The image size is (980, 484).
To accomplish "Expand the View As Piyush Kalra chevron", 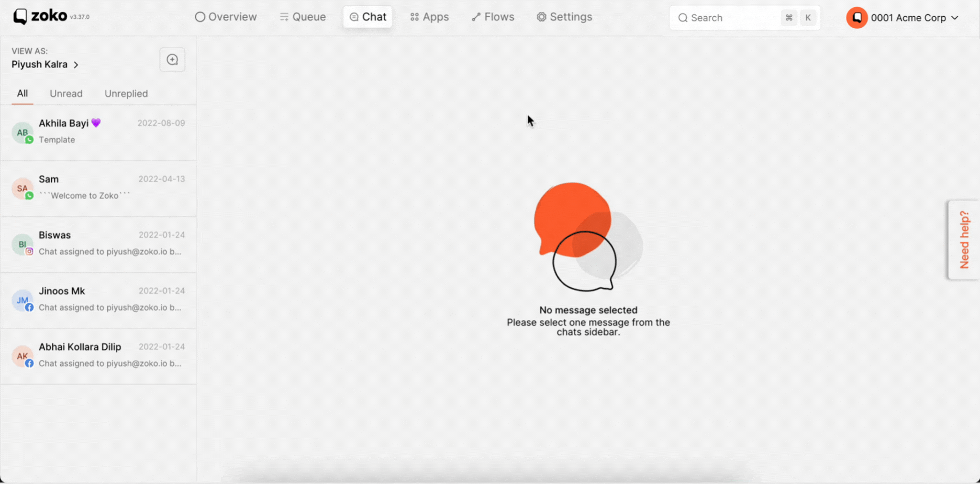I will pyautogui.click(x=76, y=65).
